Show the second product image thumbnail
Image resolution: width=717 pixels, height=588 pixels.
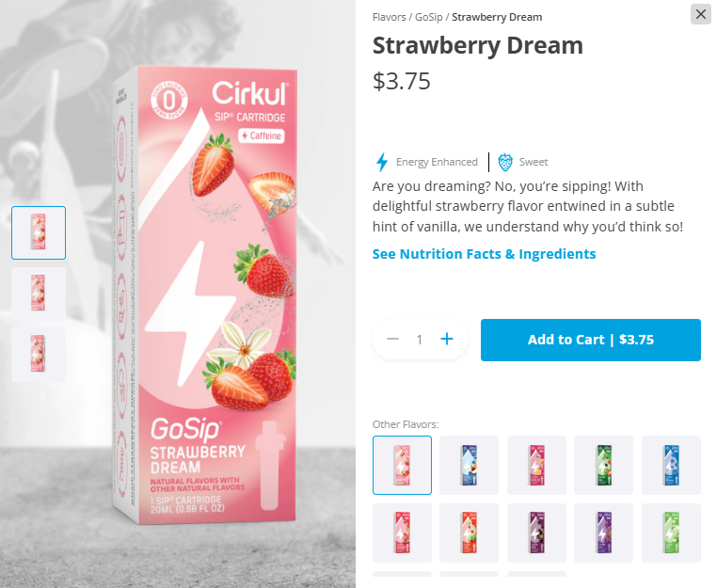click(39, 294)
